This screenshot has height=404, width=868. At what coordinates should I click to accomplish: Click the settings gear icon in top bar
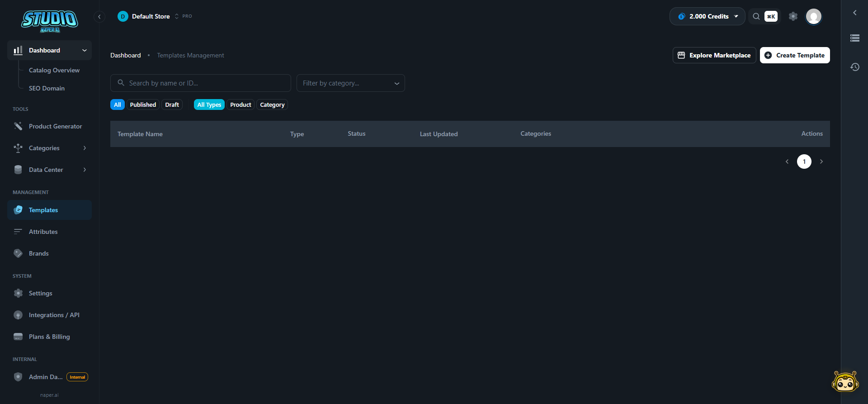pyautogui.click(x=793, y=16)
